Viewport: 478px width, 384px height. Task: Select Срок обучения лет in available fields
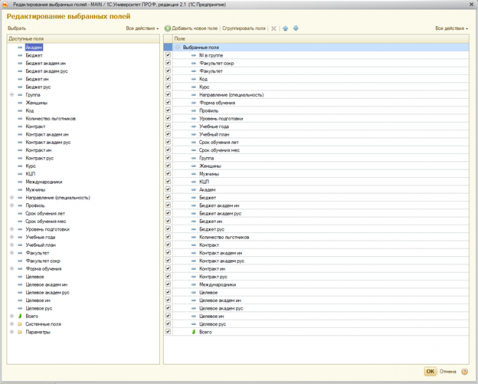(45, 213)
